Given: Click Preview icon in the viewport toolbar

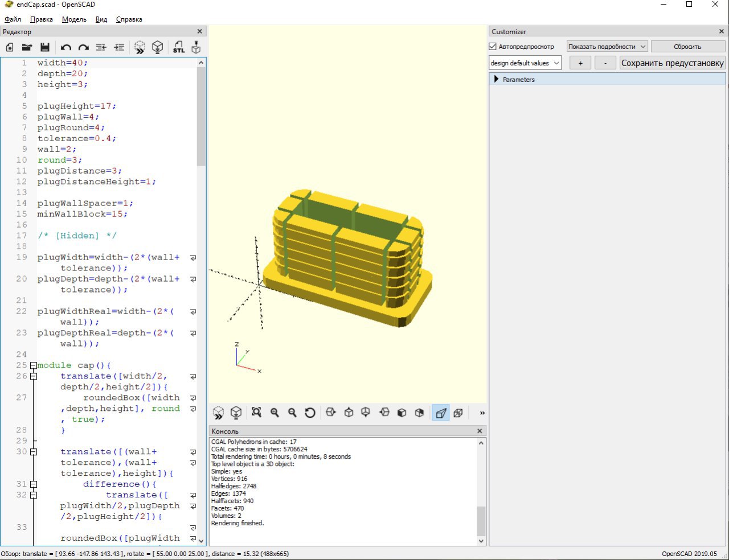Looking at the screenshot, I should [x=218, y=413].
